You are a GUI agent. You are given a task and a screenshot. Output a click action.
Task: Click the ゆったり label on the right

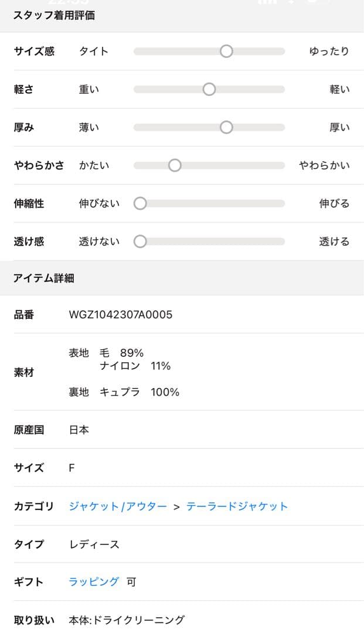(x=329, y=52)
